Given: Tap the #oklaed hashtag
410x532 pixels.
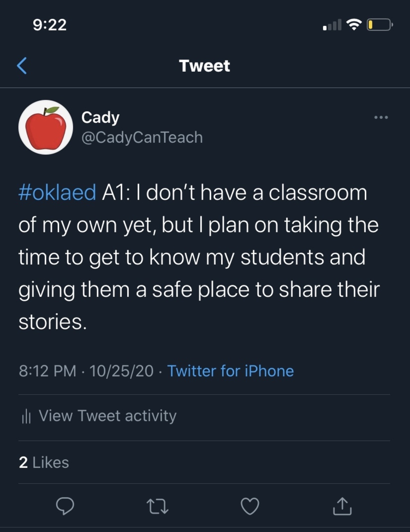Looking at the screenshot, I should pos(57,192).
